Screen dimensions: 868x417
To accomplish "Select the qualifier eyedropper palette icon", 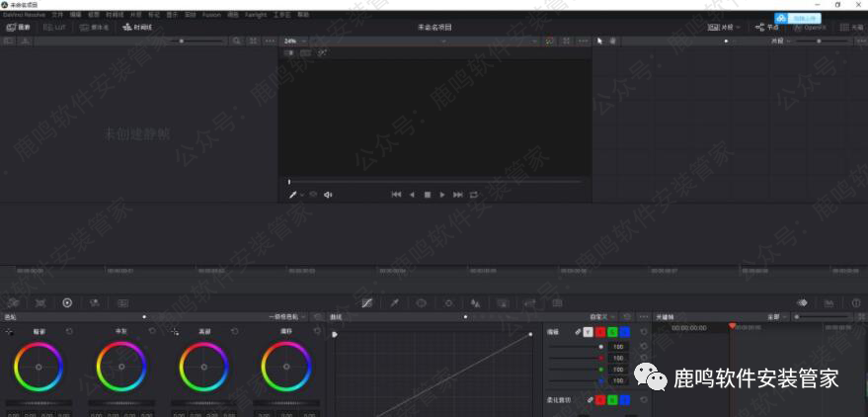I will (x=394, y=303).
